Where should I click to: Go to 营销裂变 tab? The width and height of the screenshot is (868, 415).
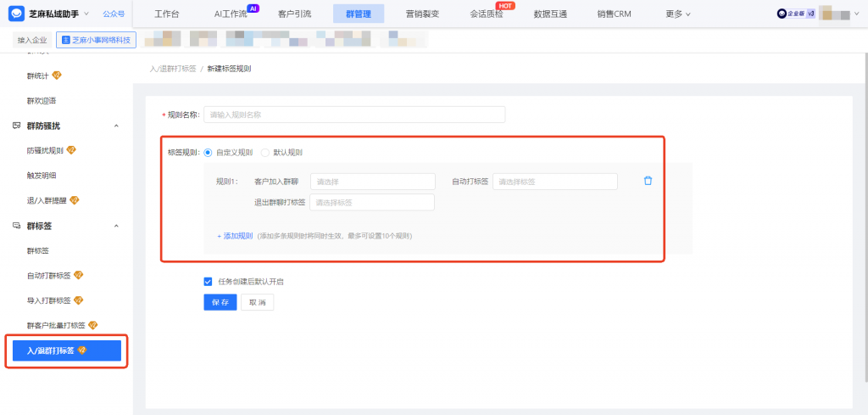[422, 14]
